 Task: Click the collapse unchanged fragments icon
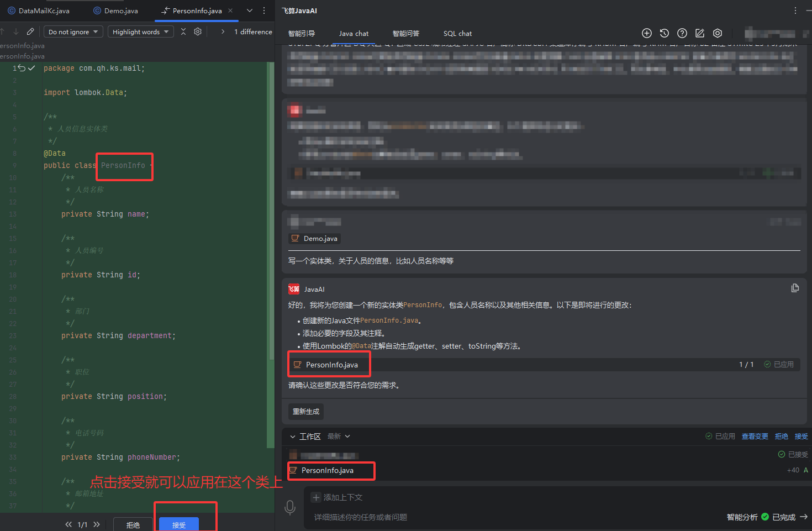pyautogui.click(x=183, y=31)
